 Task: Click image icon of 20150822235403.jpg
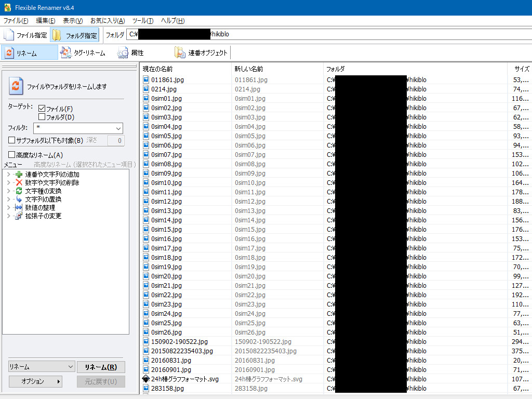(146, 351)
